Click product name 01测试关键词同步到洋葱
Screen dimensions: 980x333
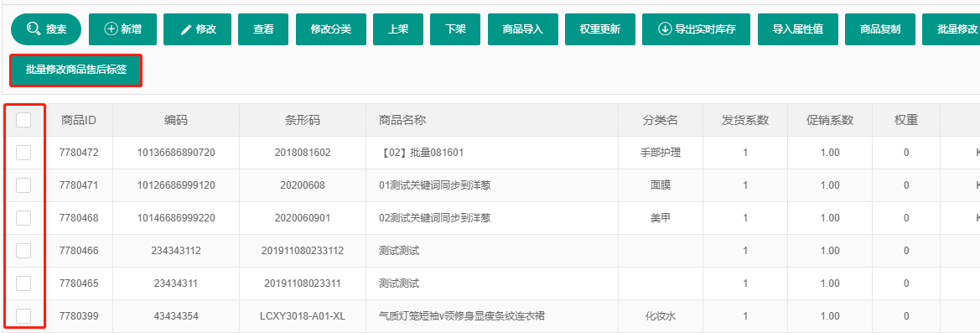(435, 185)
